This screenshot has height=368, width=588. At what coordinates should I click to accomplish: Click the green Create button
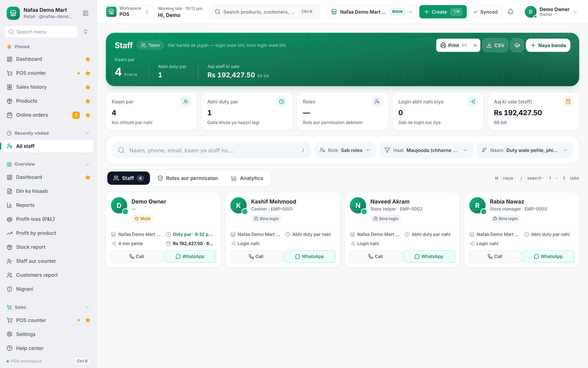click(443, 12)
